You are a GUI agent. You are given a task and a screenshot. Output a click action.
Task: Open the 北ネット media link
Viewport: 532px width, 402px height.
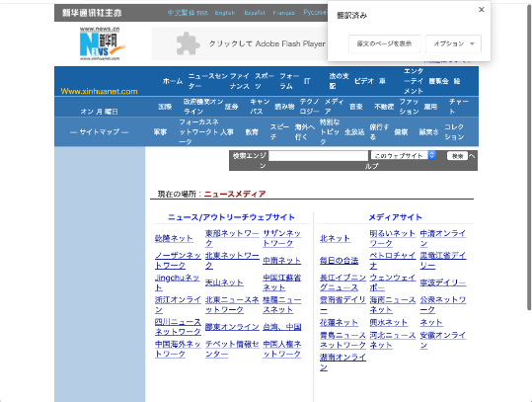pyautogui.click(x=335, y=238)
